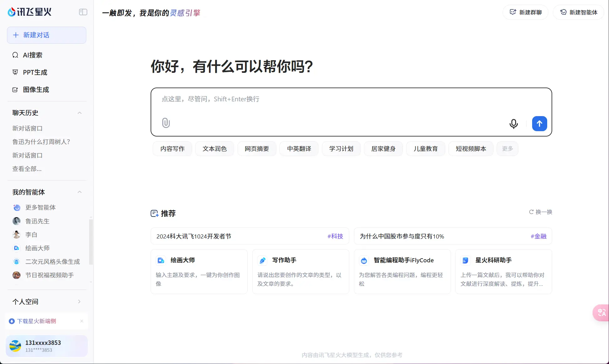Select the 二次元风格头像生成 agent

[46, 262]
